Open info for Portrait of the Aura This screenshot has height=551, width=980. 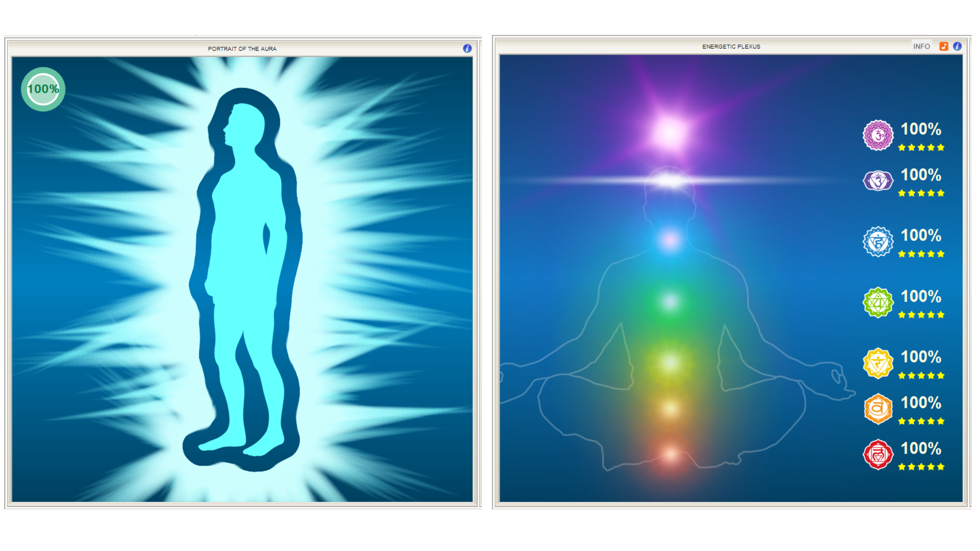pyautogui.click(x=467, y=49)
